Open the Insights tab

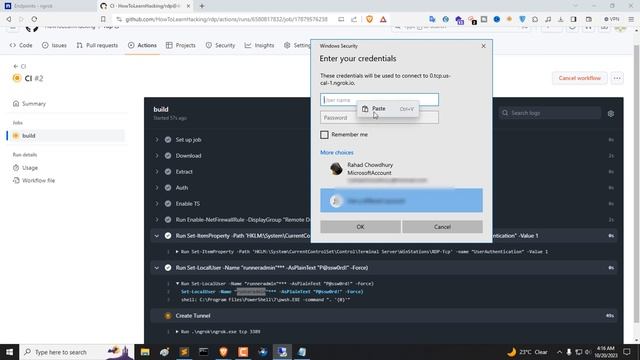[x=260, y=45]
